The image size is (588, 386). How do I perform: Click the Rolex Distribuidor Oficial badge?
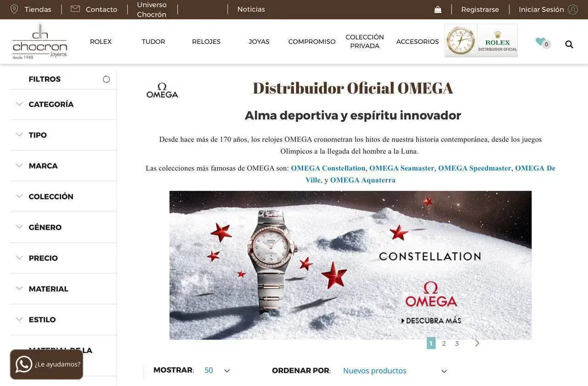click(x=481, y=40)
